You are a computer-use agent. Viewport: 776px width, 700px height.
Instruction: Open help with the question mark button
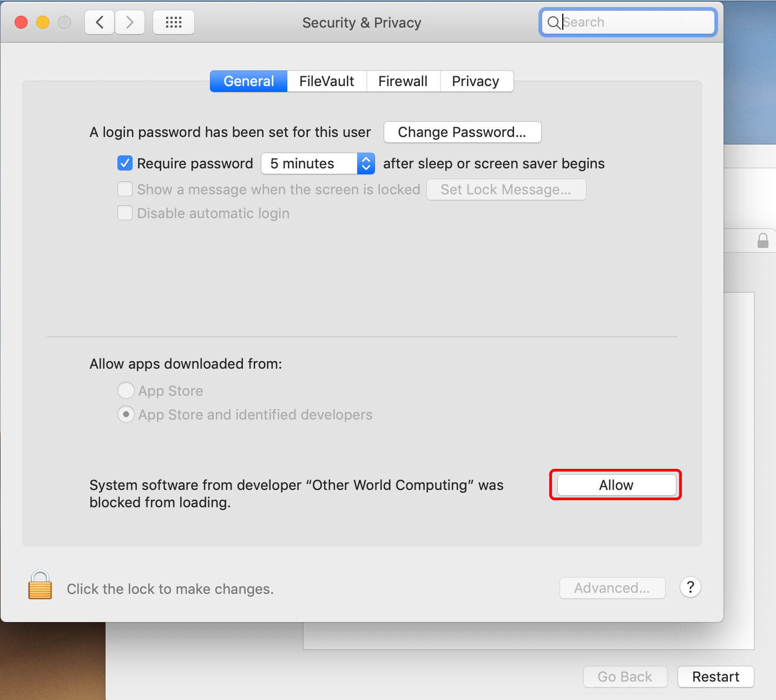click(x=690, y=587)
